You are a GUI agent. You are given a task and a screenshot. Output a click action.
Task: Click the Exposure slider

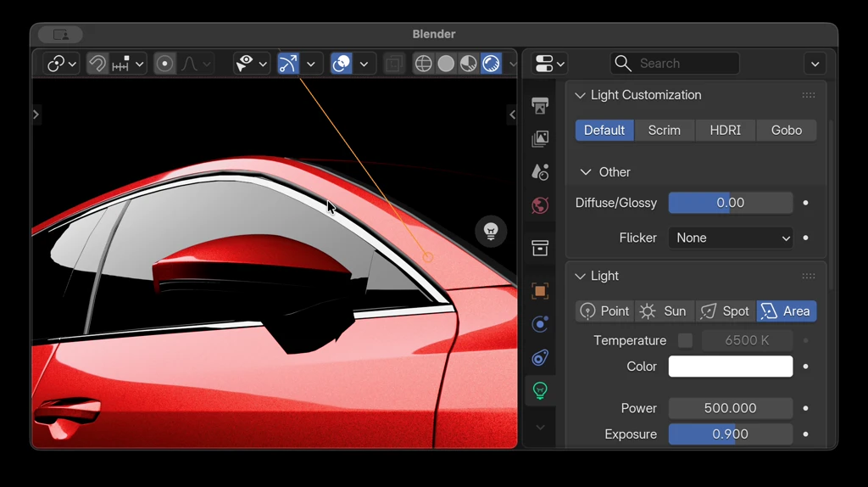(731, 434)
